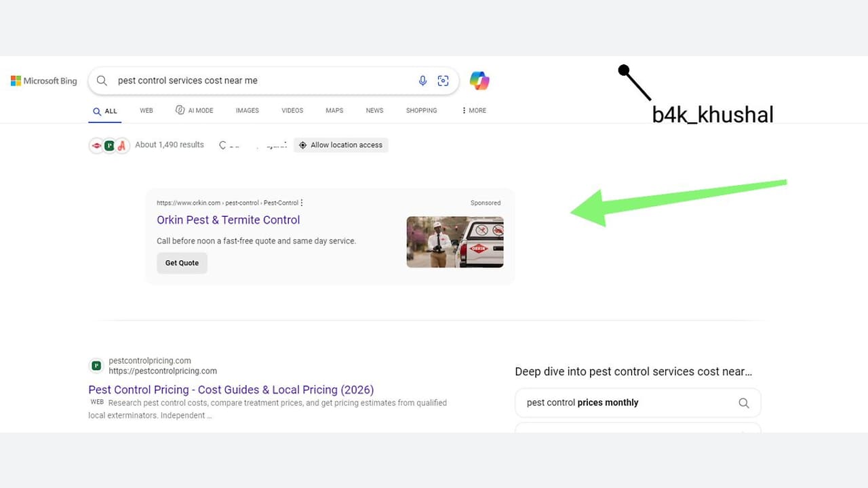Click magnifier icon for prices monthly suggestion
The image size is (868, 488).
(x=744, y=403)
